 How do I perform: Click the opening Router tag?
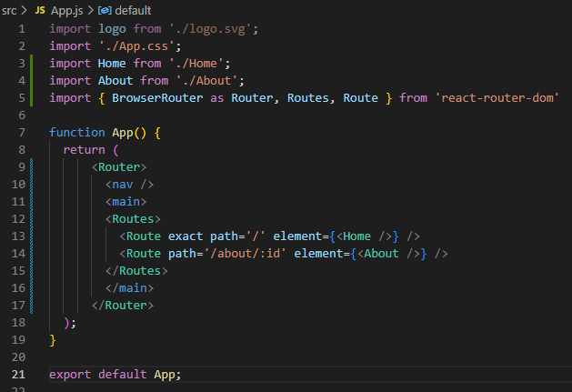coord(119,167)
